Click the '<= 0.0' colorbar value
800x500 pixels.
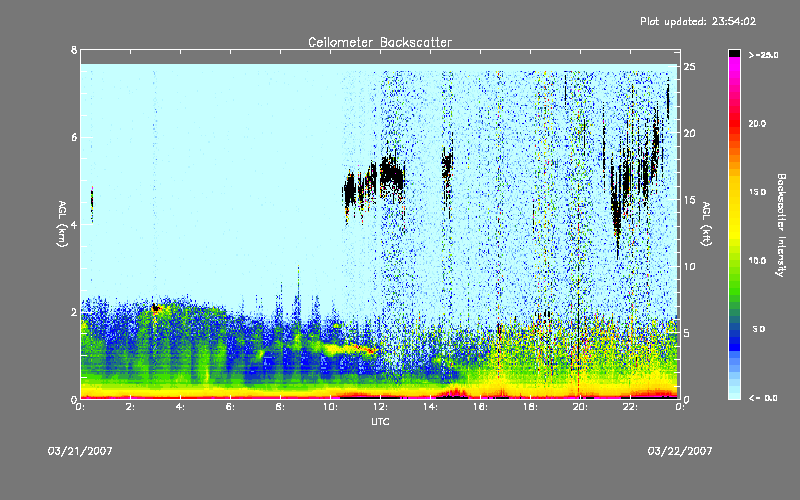pyautogui.click(x=763, y=398)
